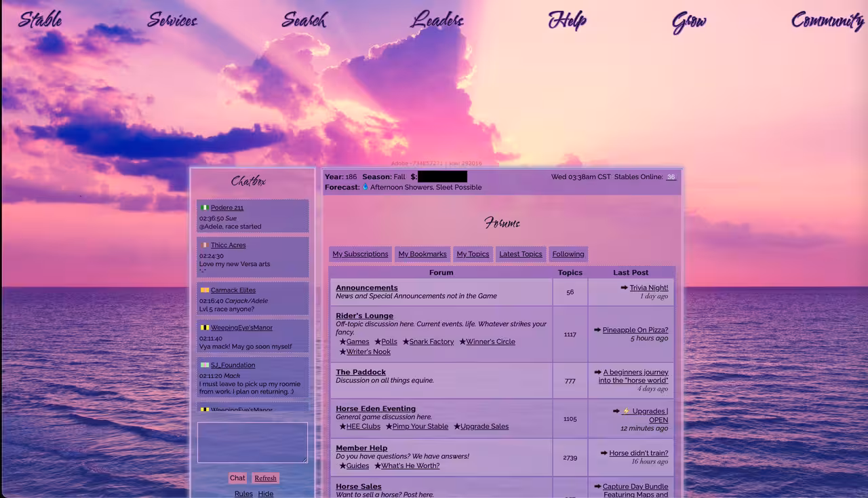Open the Horse didn't train? last post
The image size is (868, 498).
tap(639, 453)
